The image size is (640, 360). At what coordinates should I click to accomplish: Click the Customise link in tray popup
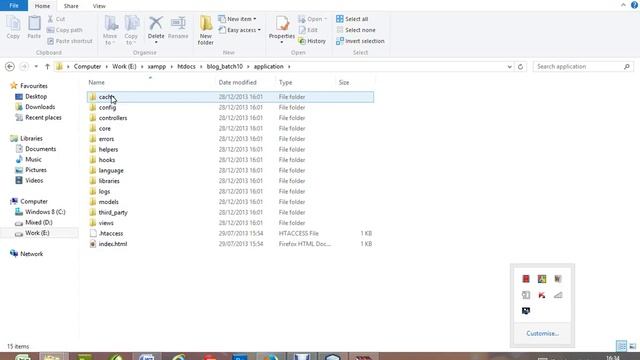pos(542,333)
